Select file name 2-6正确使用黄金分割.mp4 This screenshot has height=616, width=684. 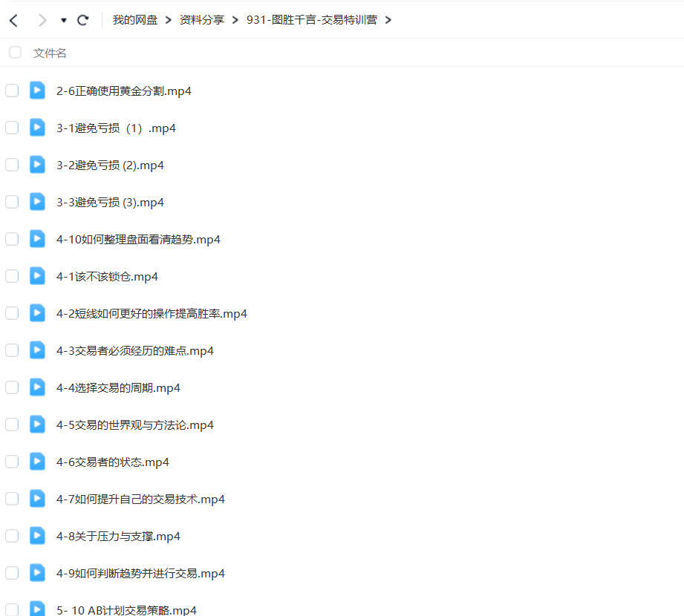point(124,91)
